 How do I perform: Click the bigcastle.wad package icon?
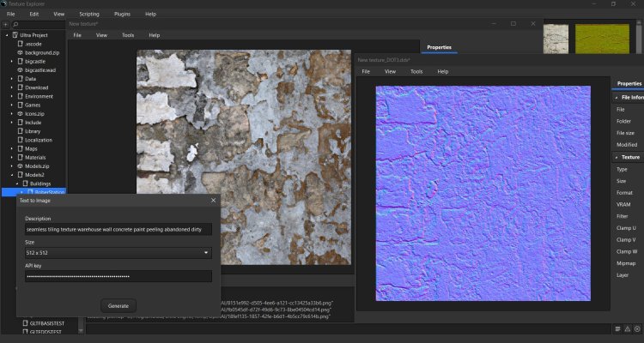pyautogui.click(x=20, y=69)
